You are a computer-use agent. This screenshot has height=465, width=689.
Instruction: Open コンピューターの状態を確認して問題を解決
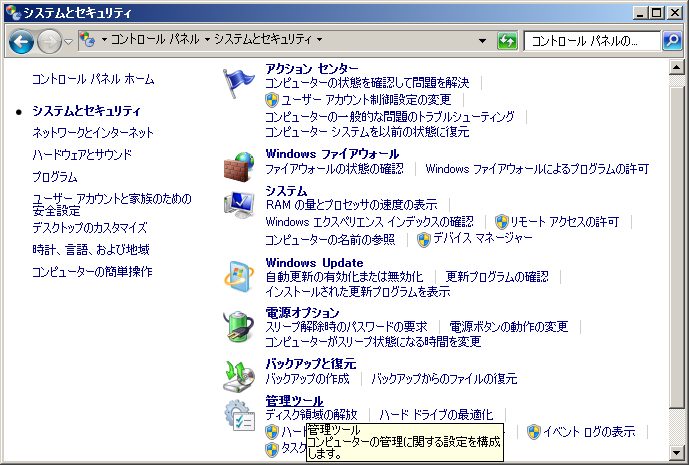tap(367, 83)
